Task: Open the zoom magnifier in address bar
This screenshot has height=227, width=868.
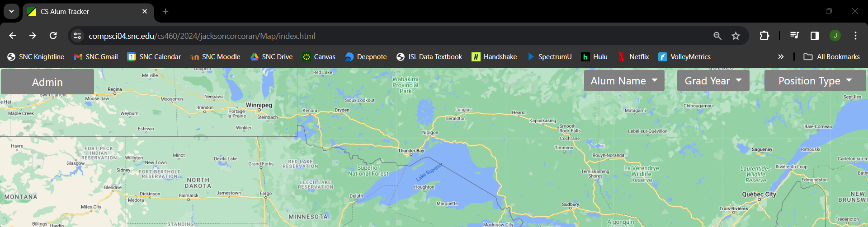Action: point(717,36)
